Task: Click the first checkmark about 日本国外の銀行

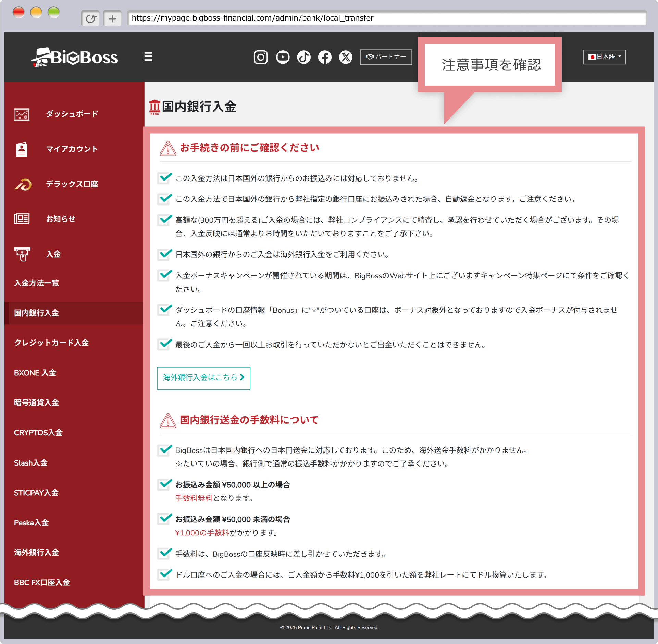Action: point(165,178)
